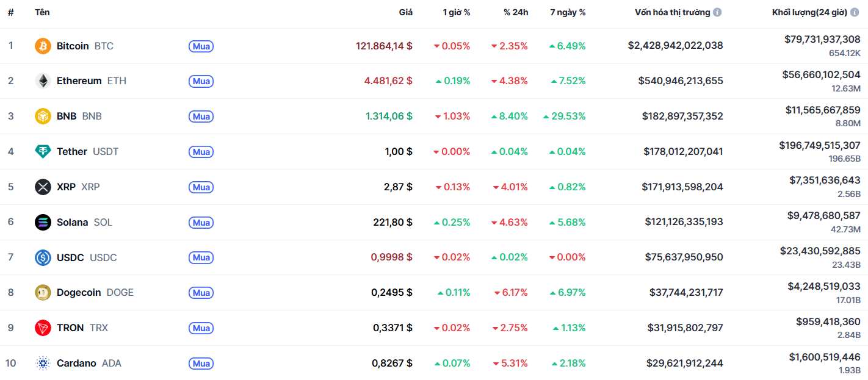The width and height of the screenshot is (868, 380).
Task: Click the Mua button for Ethereum
Action: 201,81
